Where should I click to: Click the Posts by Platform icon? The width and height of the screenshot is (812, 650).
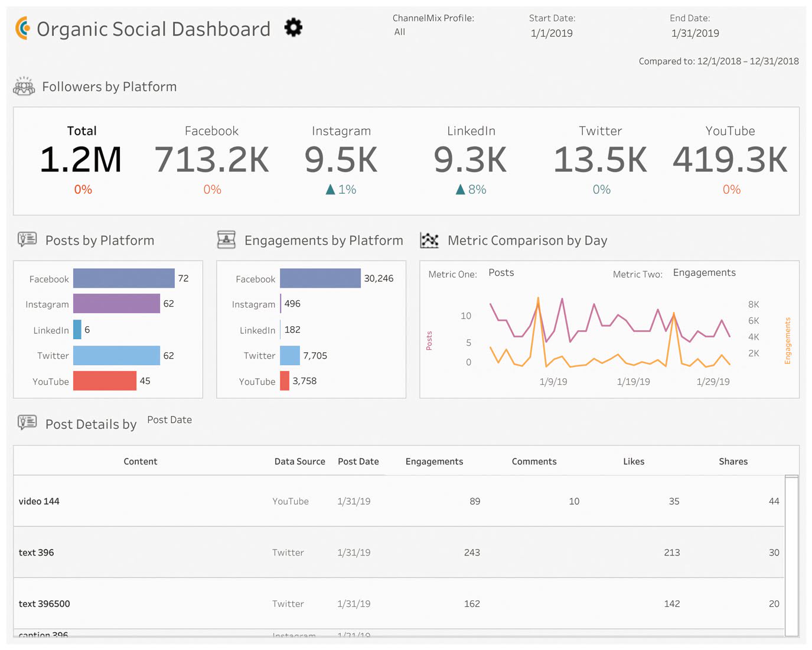point(27,239)
